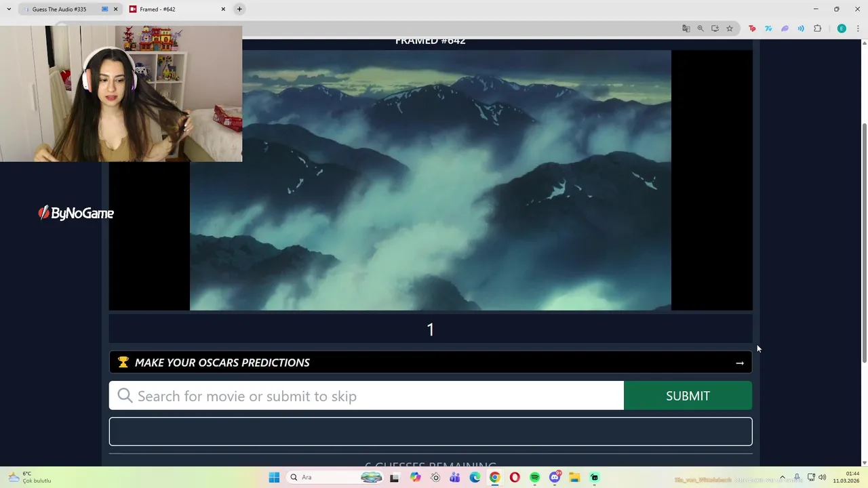Open the red Tp extension

(752, 28)
